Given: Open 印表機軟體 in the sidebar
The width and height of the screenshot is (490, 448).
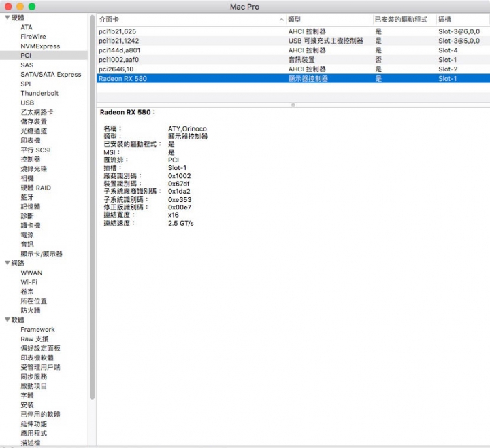Looking at the screenshot, I should 37,358.
